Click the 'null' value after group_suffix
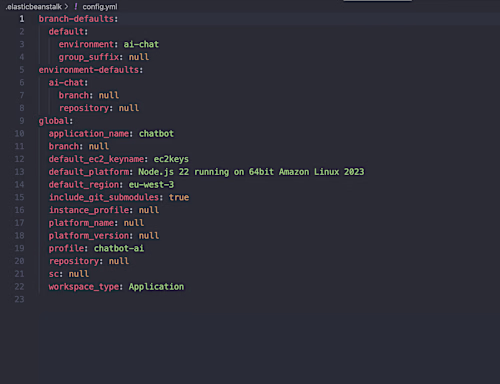Image resolution: width=500 pixels, height=384 pixels. pos(139,57)
